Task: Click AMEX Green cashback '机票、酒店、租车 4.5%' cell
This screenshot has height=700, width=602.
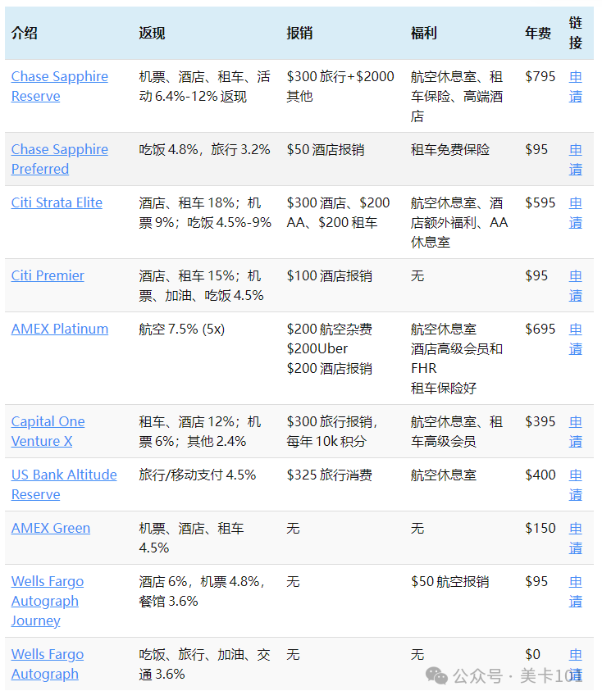Action: [191, 538]
